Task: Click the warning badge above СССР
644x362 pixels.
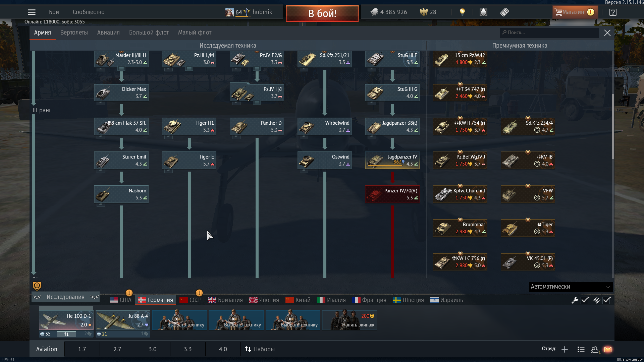Action: [199, 293]
